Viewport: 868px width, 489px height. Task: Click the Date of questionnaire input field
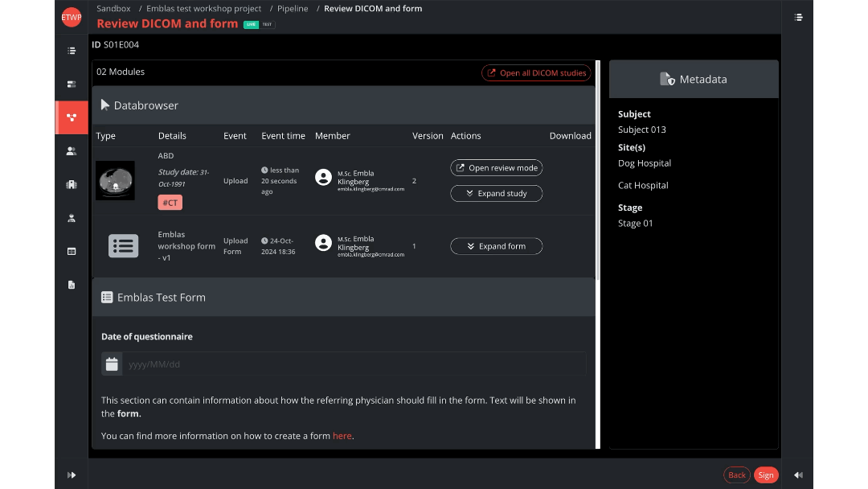click(x=354, y=364)
